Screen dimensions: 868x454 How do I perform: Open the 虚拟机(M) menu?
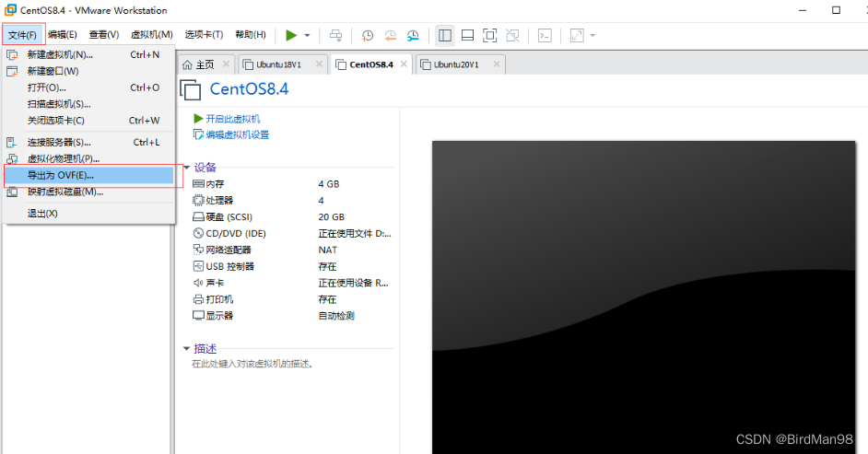coord(152,35)
